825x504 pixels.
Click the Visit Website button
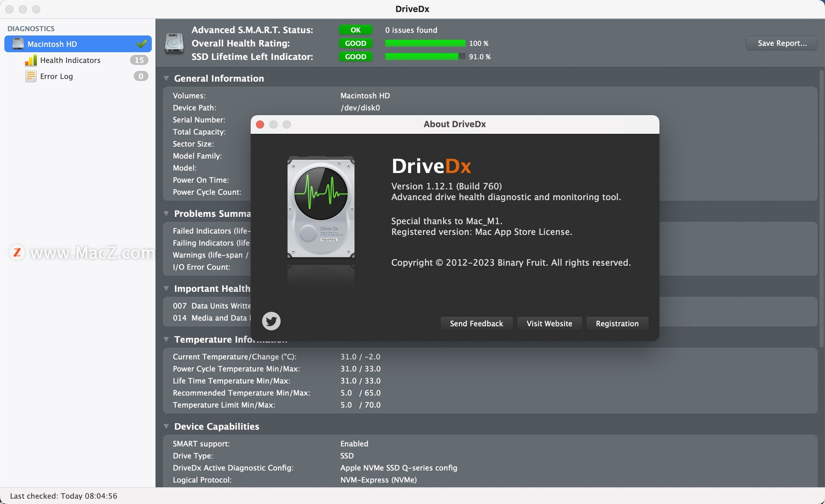pos(549,324)
